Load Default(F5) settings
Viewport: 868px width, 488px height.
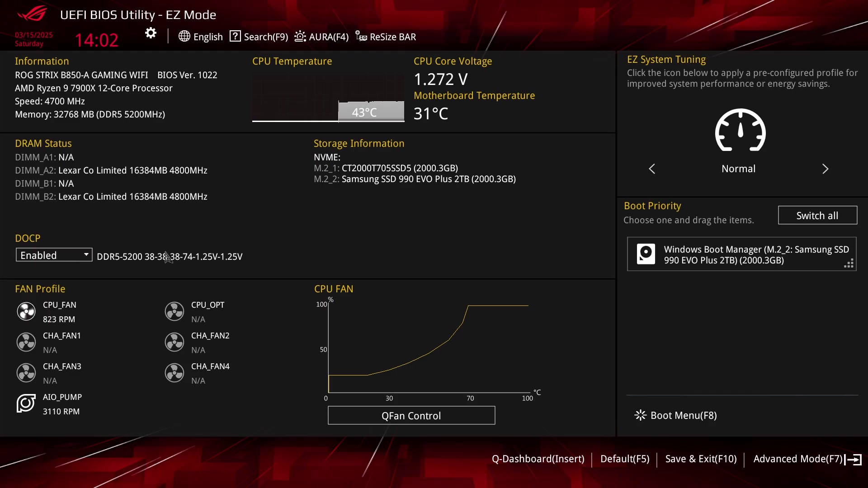625,459
